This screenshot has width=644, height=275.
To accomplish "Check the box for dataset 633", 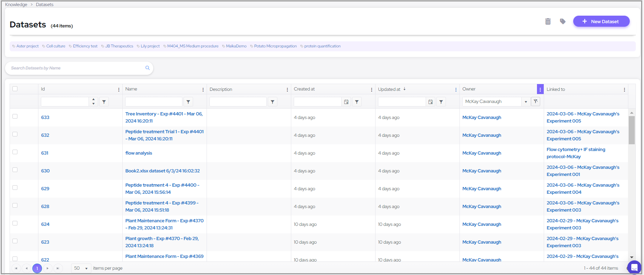I will [15, 116].
